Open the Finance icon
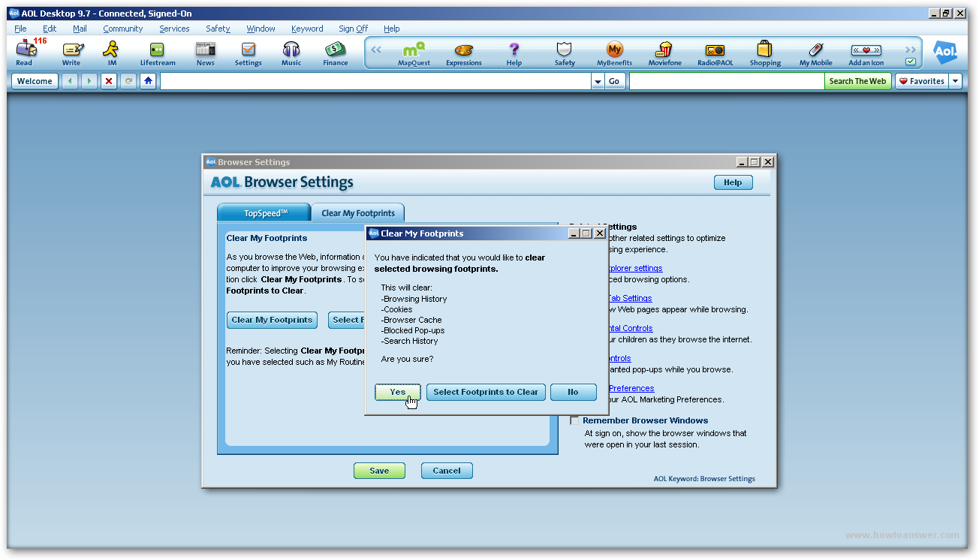This screenshot has width=979, height=560. [336, 53]
